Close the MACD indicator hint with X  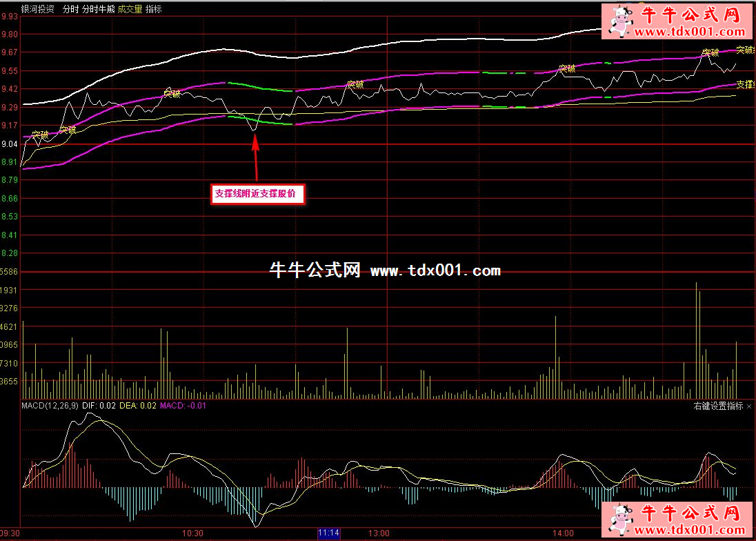coord(750,406)
